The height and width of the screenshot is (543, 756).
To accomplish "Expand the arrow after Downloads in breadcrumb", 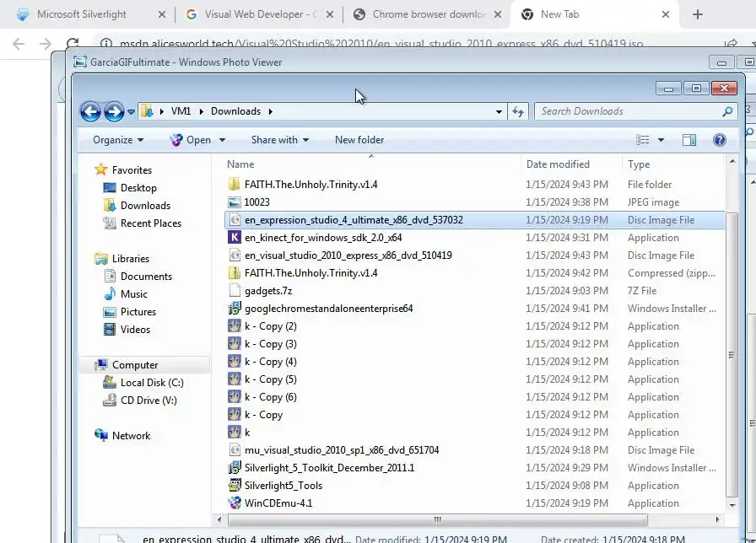I will click(x=271, y=112).
